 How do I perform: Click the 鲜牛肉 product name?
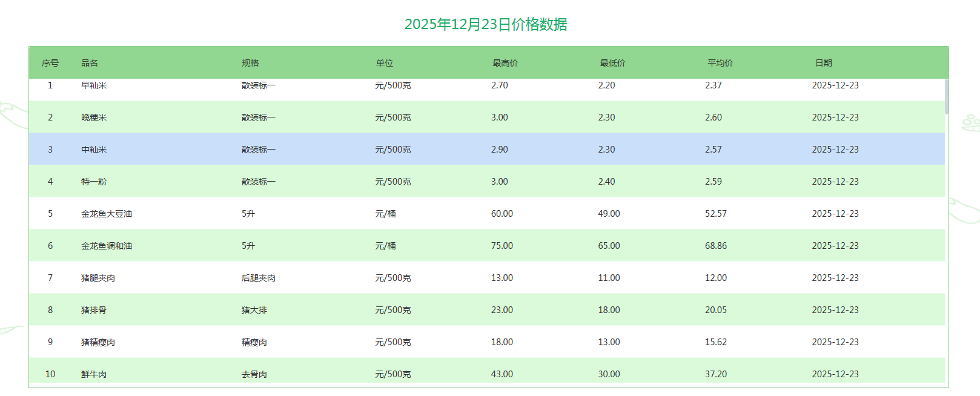94,374
